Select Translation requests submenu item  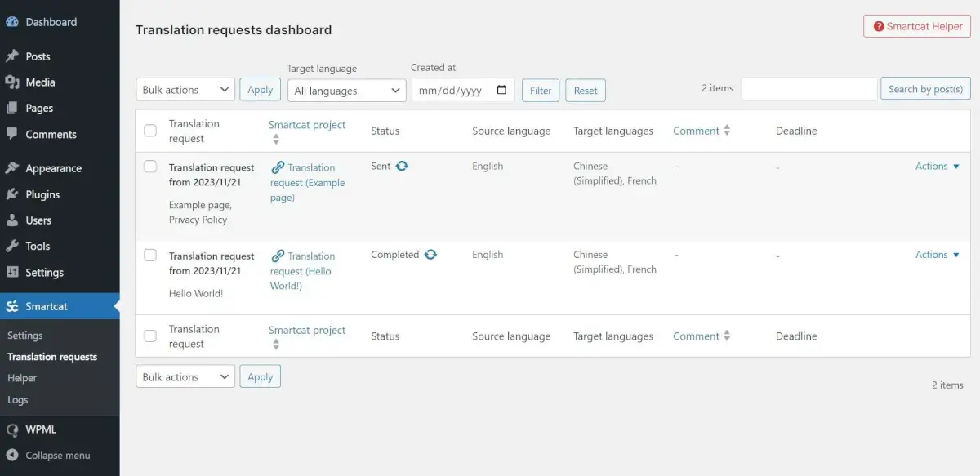[x=52, y=357]
